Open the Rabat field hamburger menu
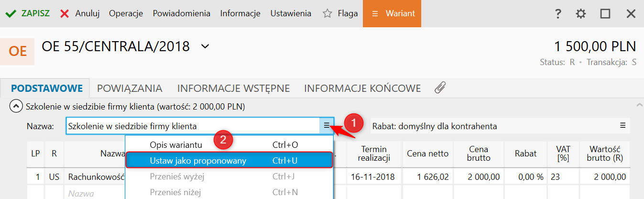The width and height of the screenshot is (644, 199). tap(622, 126)
